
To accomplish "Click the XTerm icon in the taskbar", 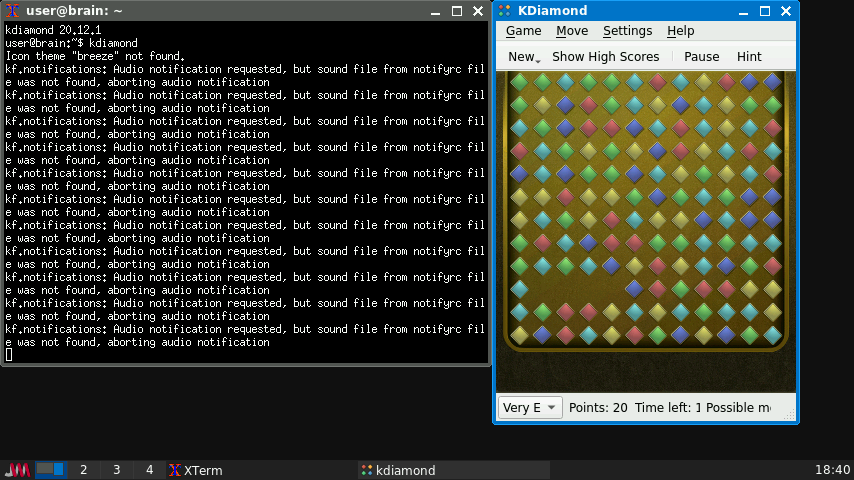I will tap(175, 470).
